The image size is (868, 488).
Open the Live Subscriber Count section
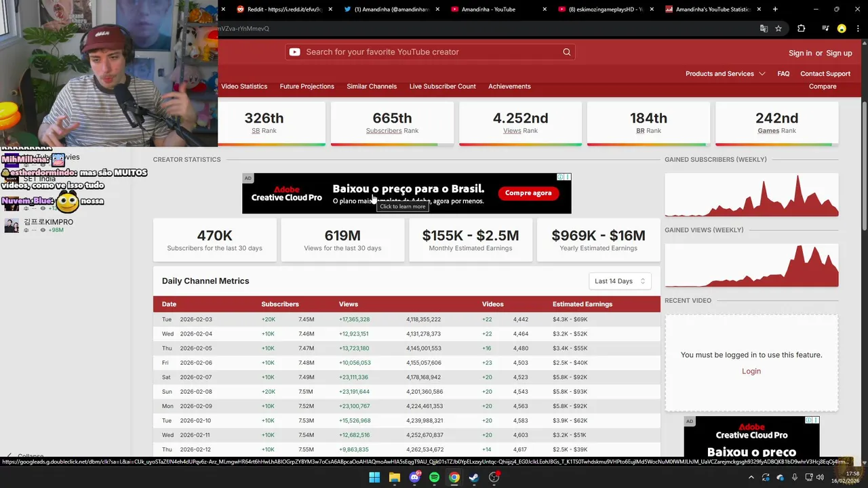(x=443, y=86)
